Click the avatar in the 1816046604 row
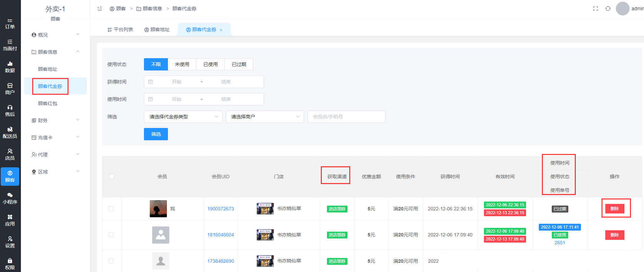The image size is (644, 272). tap(161, 235)
